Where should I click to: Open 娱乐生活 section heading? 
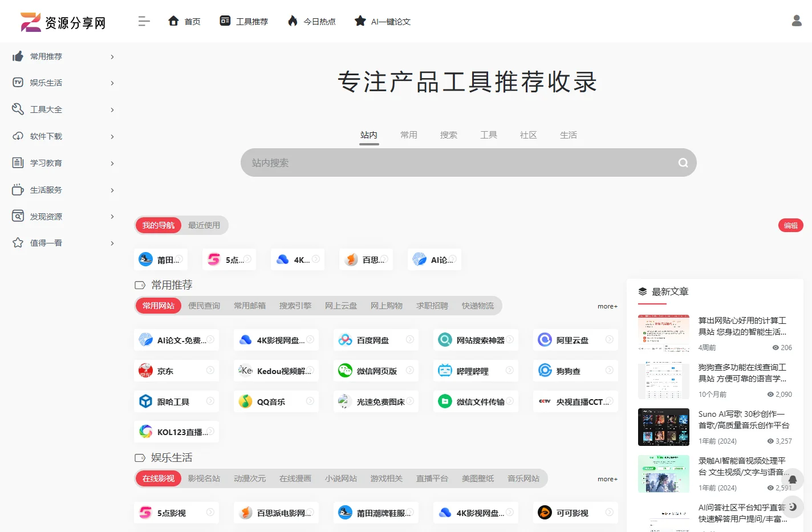coord(172,457)
